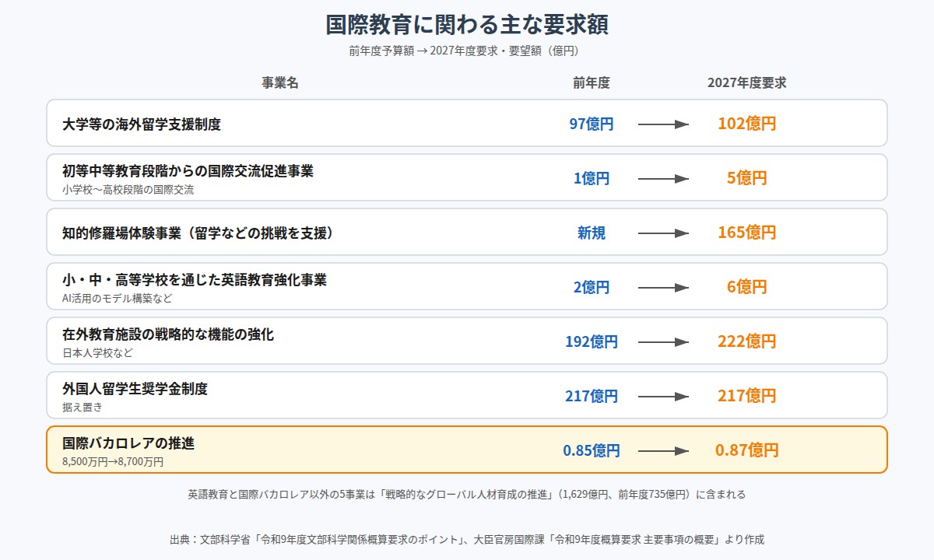Select 在外教育施設の戦略的な機能の強化 row title
Screen dimensions: 934x560
[168, 334]
